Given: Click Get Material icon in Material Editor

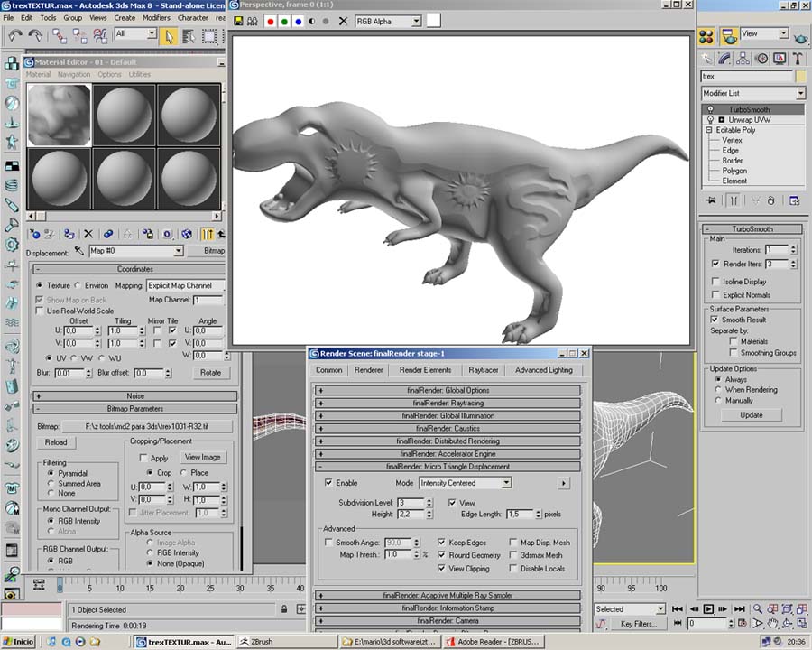Looking at the screenshot, I should [34, 235].
